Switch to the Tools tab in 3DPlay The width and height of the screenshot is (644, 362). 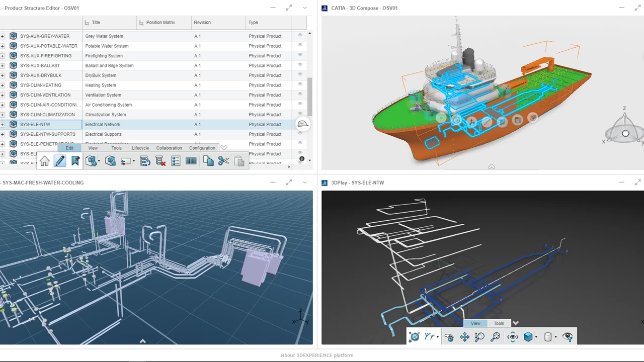pyautogui.click(x=499, y=323)
